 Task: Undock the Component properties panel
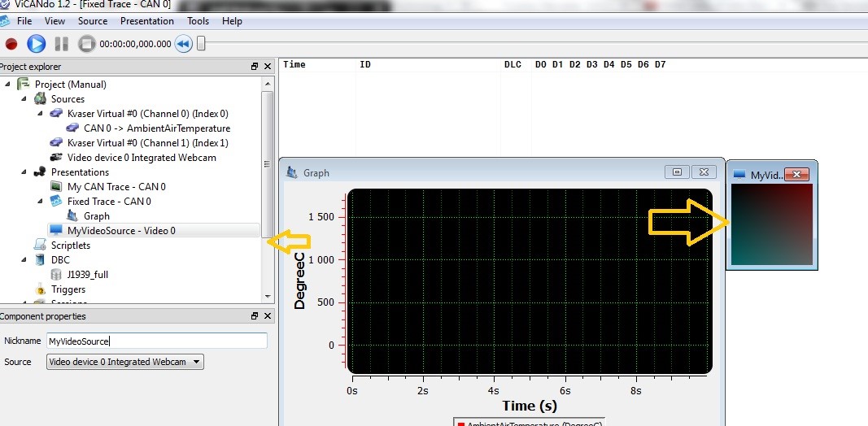click(255, 316)
